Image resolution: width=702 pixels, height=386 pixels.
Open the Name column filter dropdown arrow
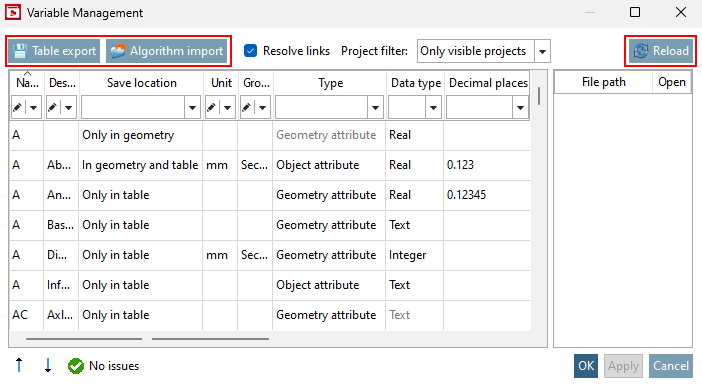pos(34,107)
